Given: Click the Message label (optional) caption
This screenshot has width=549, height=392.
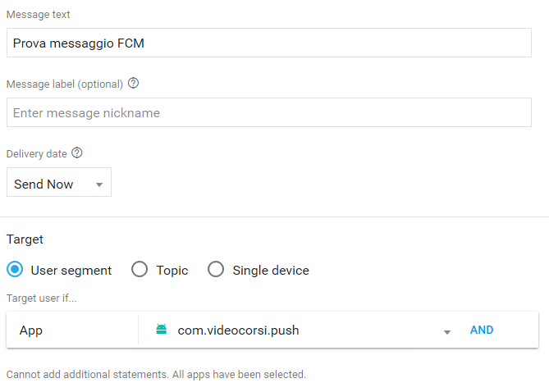Looking at the screenshot, I should point(64,84).
